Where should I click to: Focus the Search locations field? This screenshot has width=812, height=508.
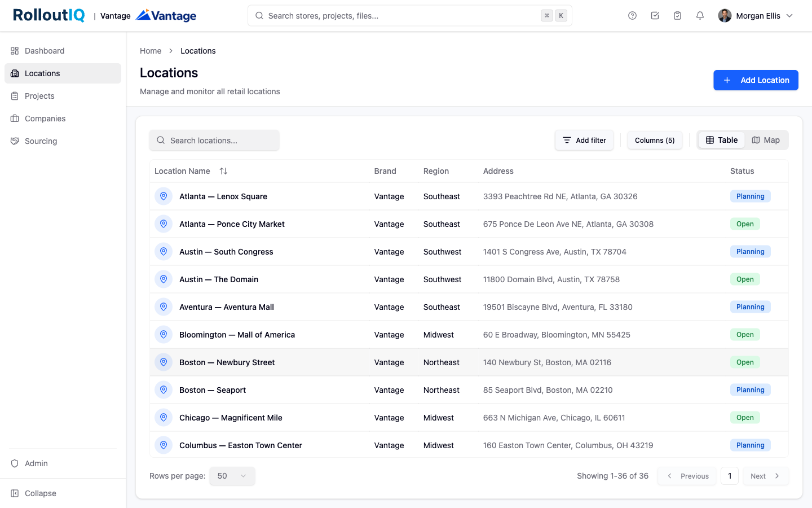(x=214, y=141)
